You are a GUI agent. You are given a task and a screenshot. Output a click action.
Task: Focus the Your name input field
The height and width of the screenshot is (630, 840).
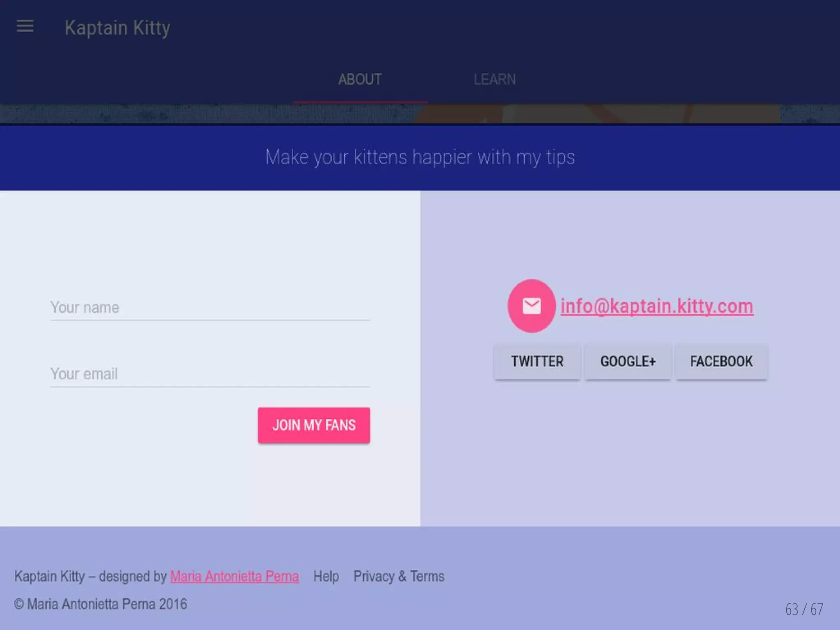[210, 308]
